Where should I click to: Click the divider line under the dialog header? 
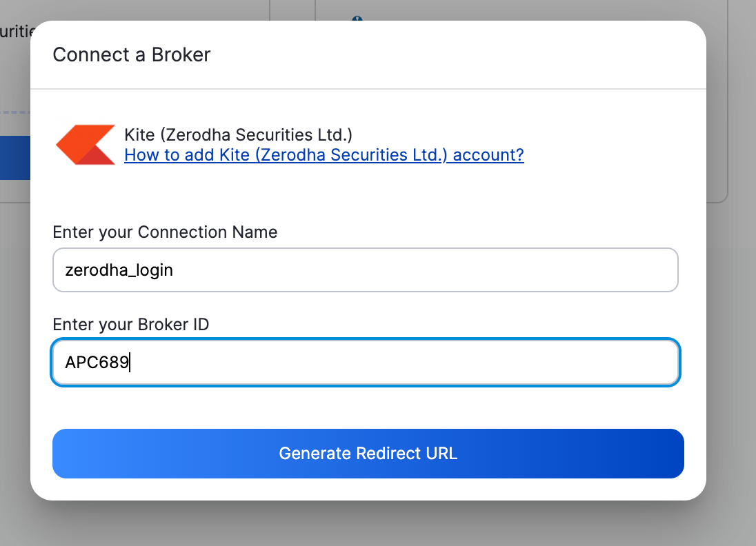pos(368,89)
